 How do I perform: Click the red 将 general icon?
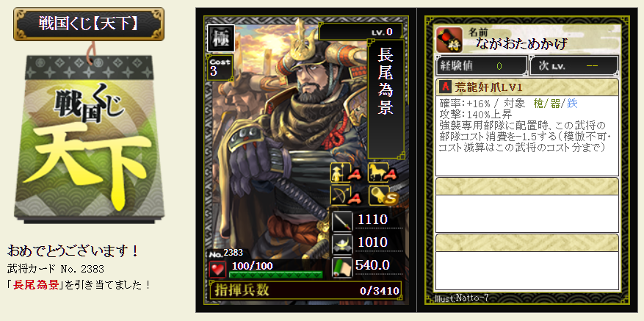[449, 40]
